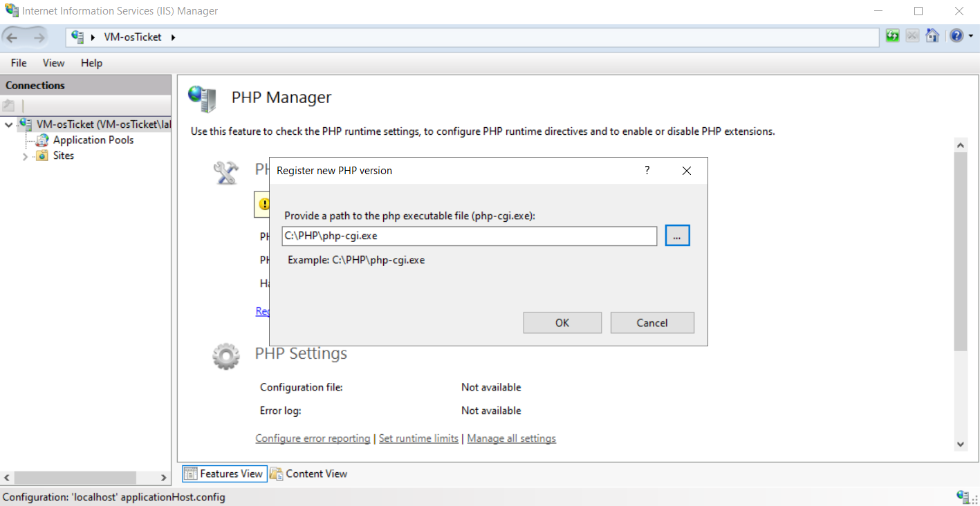Open the View menu
This screenshot has height=506, width=980.
(53, 63)
